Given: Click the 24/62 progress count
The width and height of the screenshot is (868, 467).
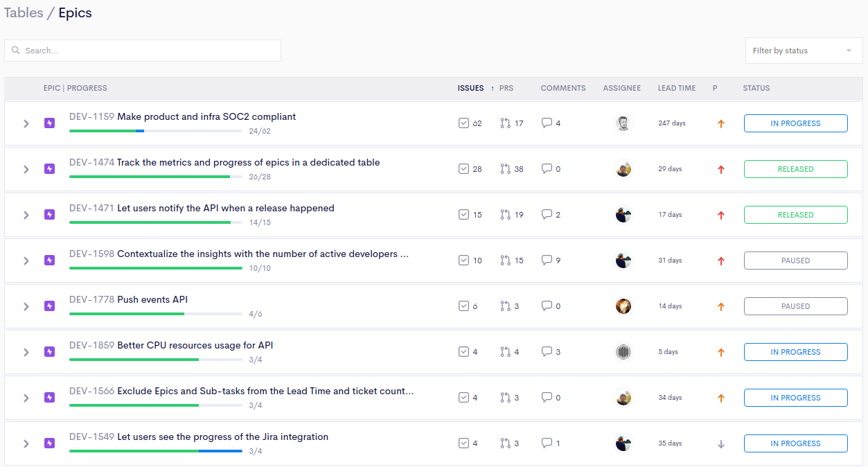Looking at the screenshot, I should coord(260,131).
